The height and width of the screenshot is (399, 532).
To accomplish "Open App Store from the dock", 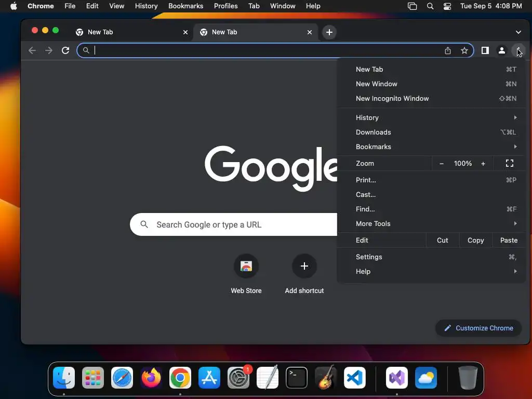I will 209,378.
